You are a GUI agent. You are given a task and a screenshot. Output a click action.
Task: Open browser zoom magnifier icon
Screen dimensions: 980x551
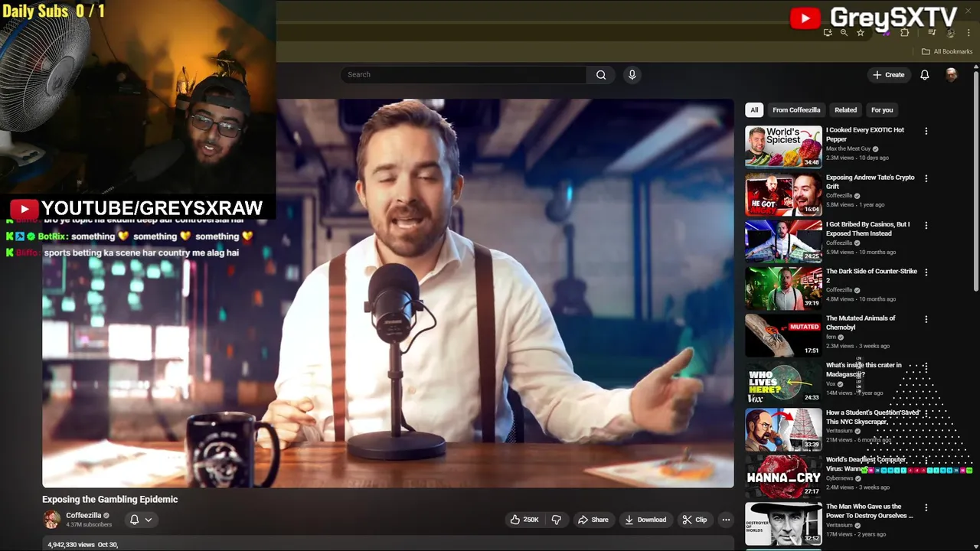click(x=844, y=33)
